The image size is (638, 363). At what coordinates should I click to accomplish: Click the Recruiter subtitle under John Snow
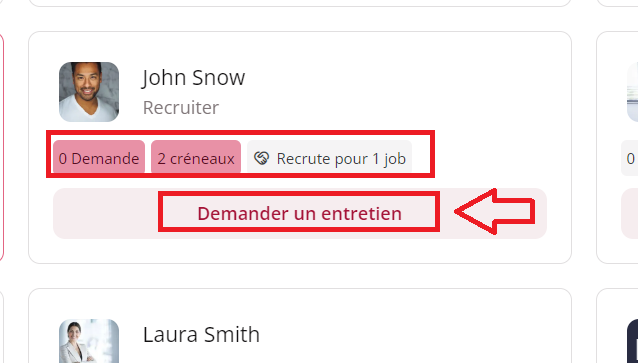(x=181, y=108)
